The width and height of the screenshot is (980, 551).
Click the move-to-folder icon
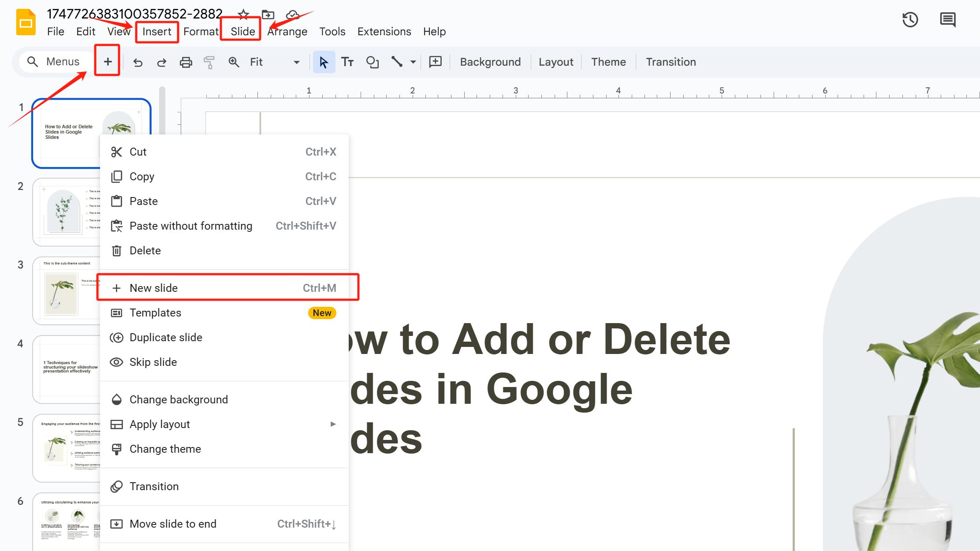click(268, 15)
